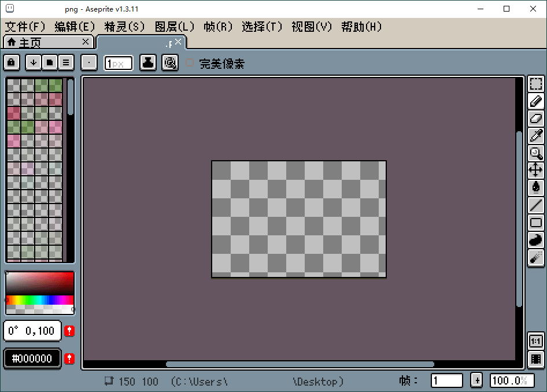Pick a color from the spectrum bar
Screen dimensions: 547x392
[x=39, y=301]
